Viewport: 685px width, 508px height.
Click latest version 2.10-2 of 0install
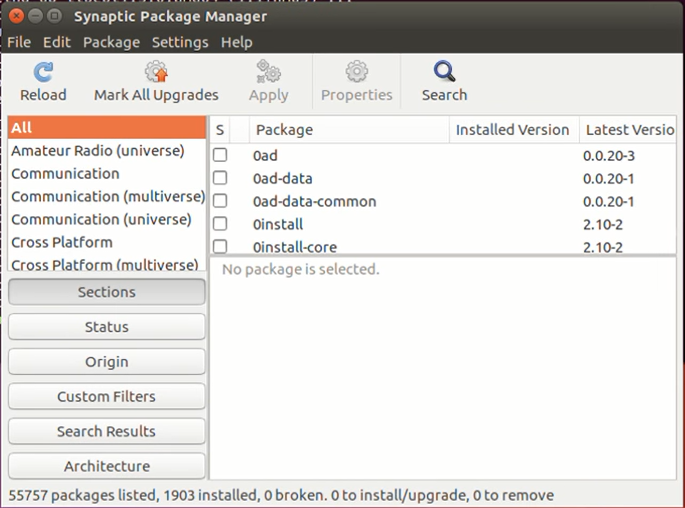[x=603, y=225]
